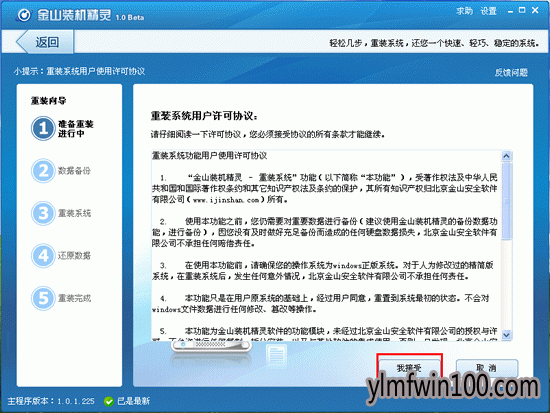Open the 设置 settings menu
The width and height of the screenshot is (550, 413).
click(x=489, y=11)
